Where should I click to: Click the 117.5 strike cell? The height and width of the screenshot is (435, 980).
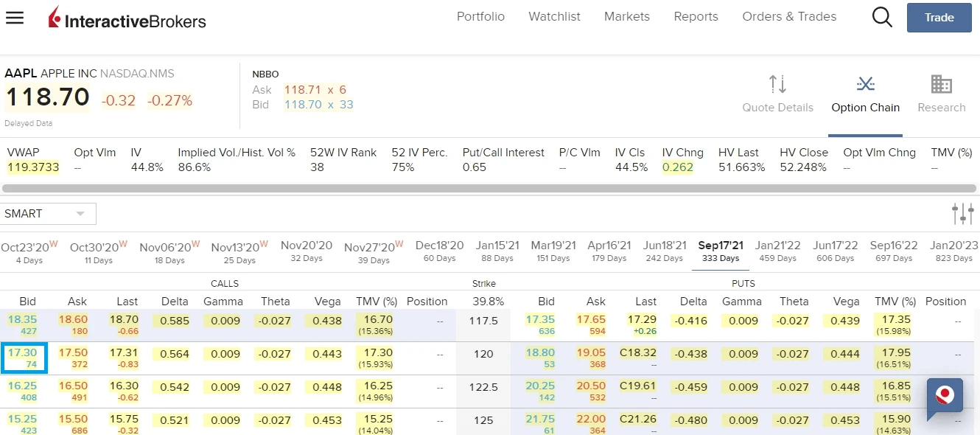[484, 321]
